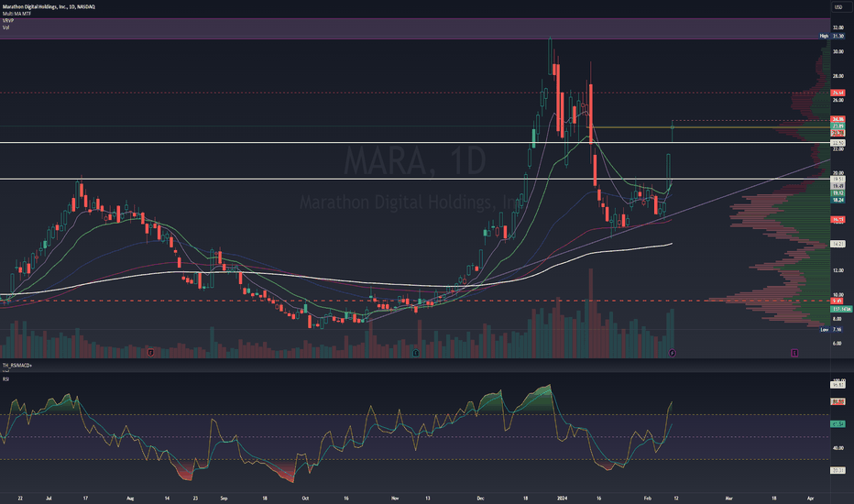Click the Sep label on time axis
Viewport: 854px width, 504px height.
tap(224, 498)
